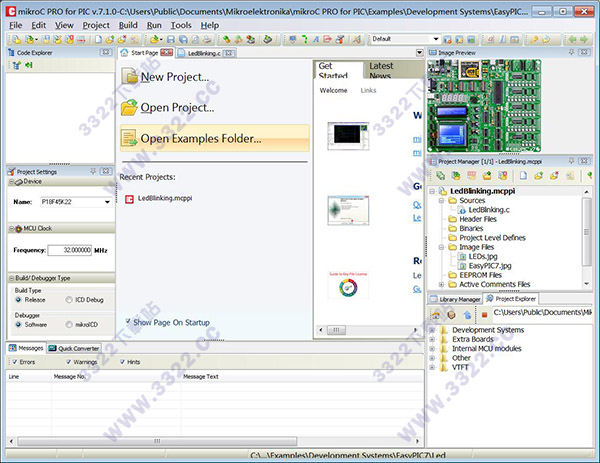This screenshot has height=463, width=600.
Task: Click the green back arrow in main toolbar
Action: (x=572, y=39)
